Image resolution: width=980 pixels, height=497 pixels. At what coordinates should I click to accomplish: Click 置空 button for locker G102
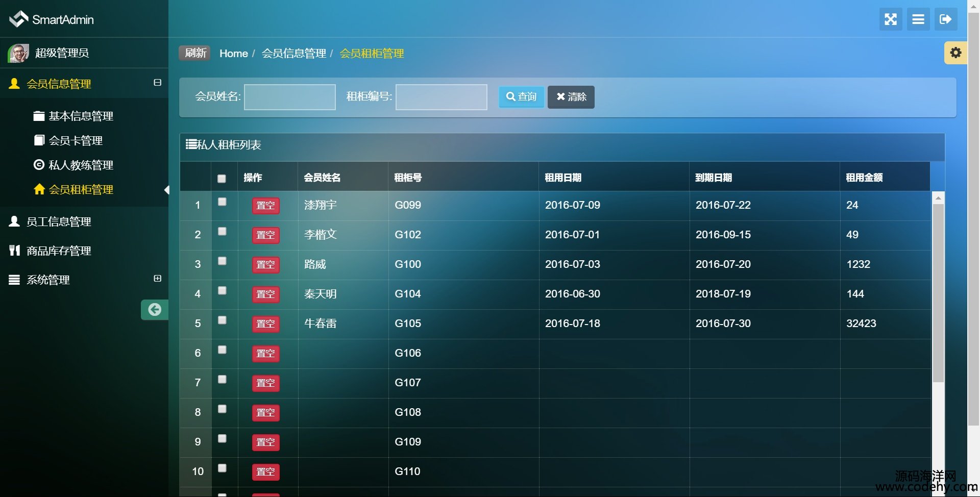click(265, 235)
